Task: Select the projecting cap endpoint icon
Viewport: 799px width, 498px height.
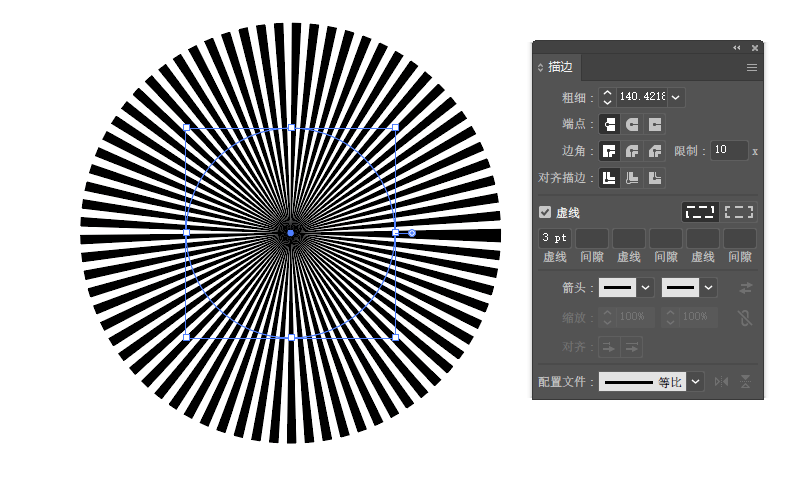Action: tap(655, 125)
